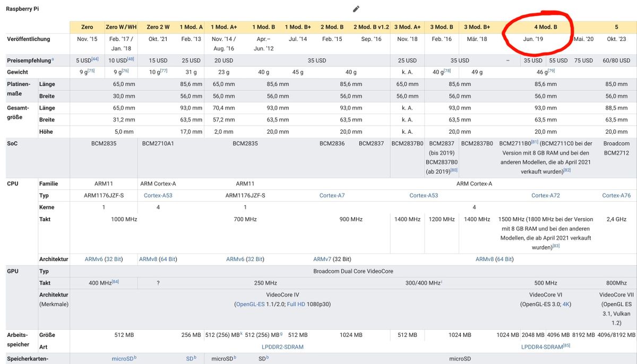The width and height of the screenshot is (637, 364).
Task: Select the 'Zero 2 W' column header
Action: click(158, 27)
